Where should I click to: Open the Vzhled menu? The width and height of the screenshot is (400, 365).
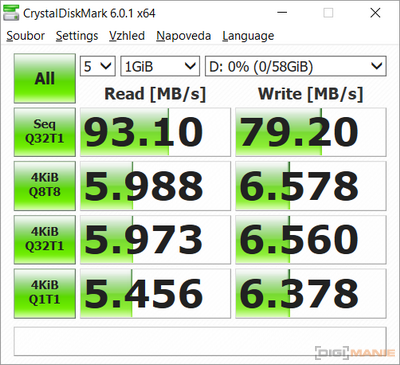[x=127, y=36]
